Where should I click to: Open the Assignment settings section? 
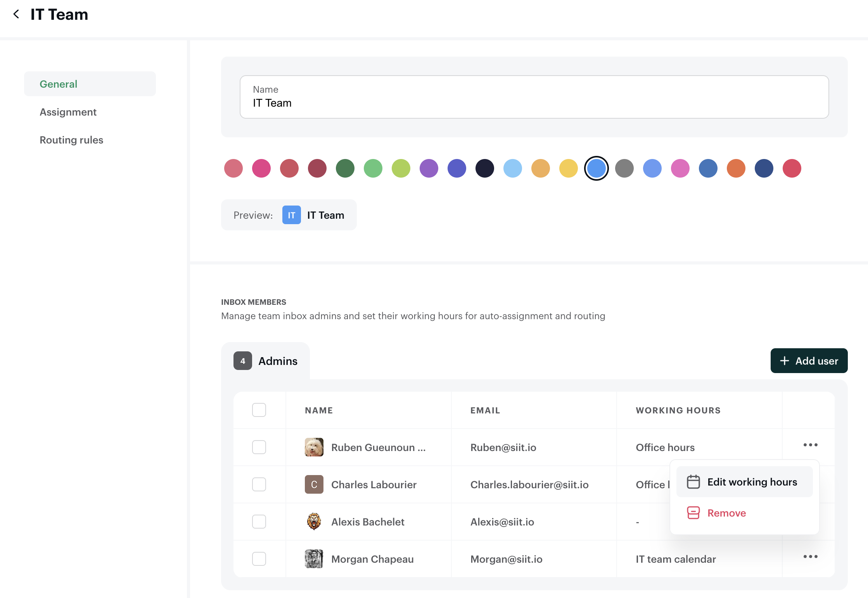(68, 112)
